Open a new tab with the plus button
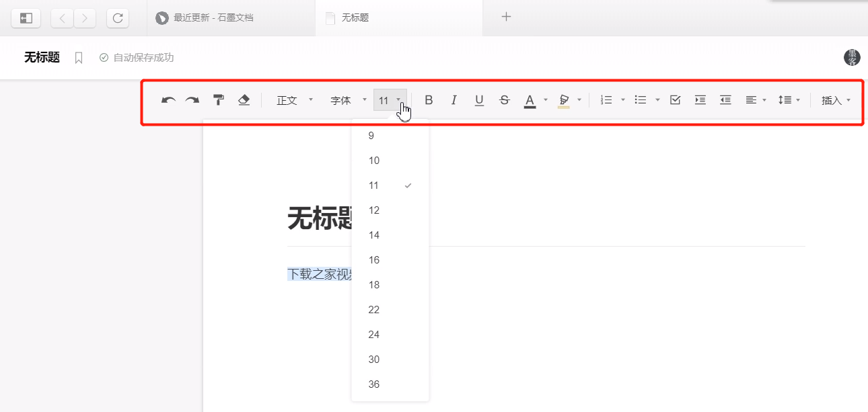Viewport: 868px width, 412px height. pyautogui.click(x=505, y=16)
